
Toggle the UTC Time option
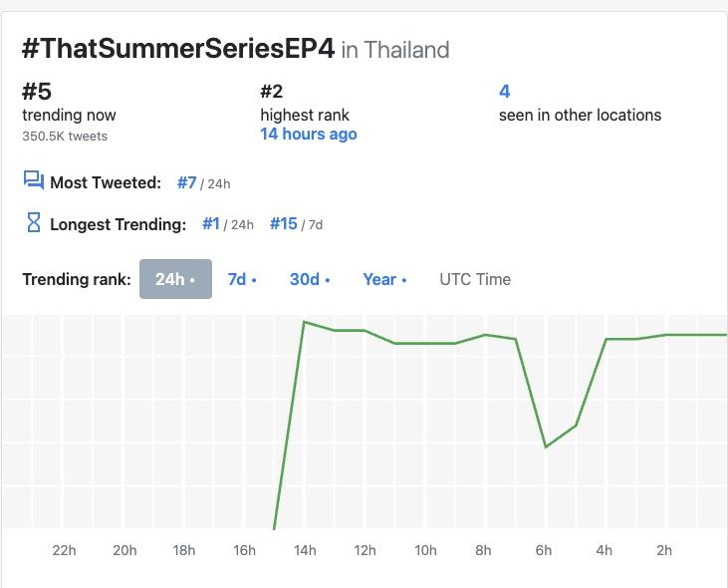(475, 279)
